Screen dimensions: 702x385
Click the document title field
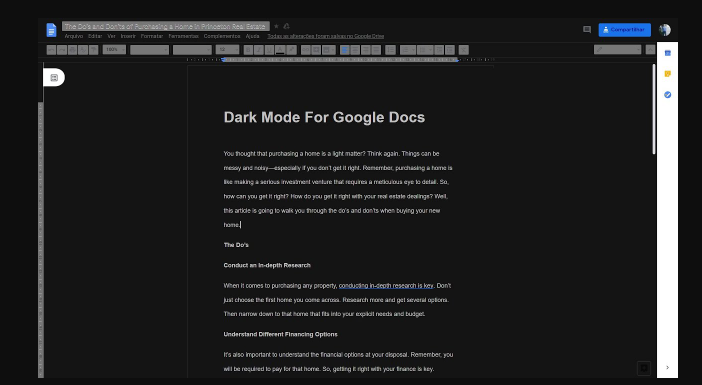[x=166, y=26]
